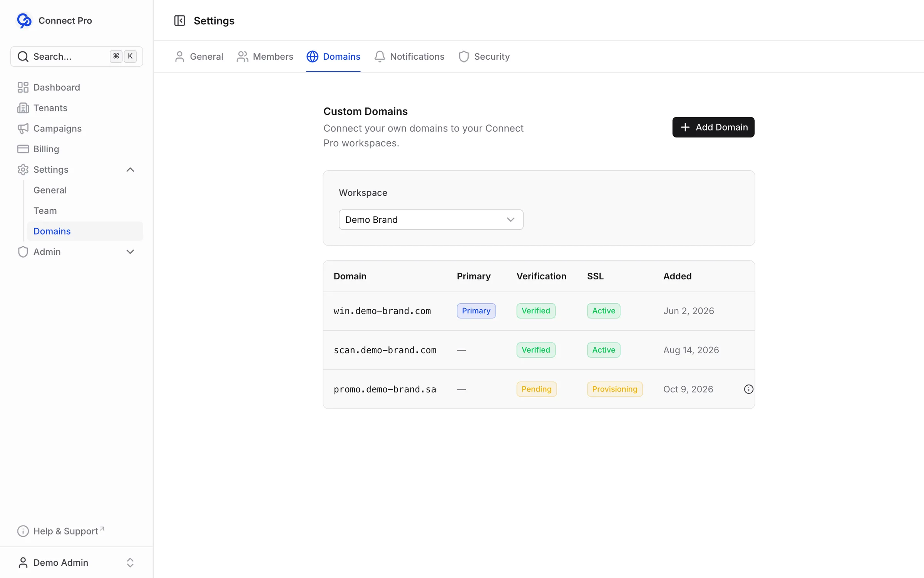
Task: Open the Security tab
Action: pos(484,57)
